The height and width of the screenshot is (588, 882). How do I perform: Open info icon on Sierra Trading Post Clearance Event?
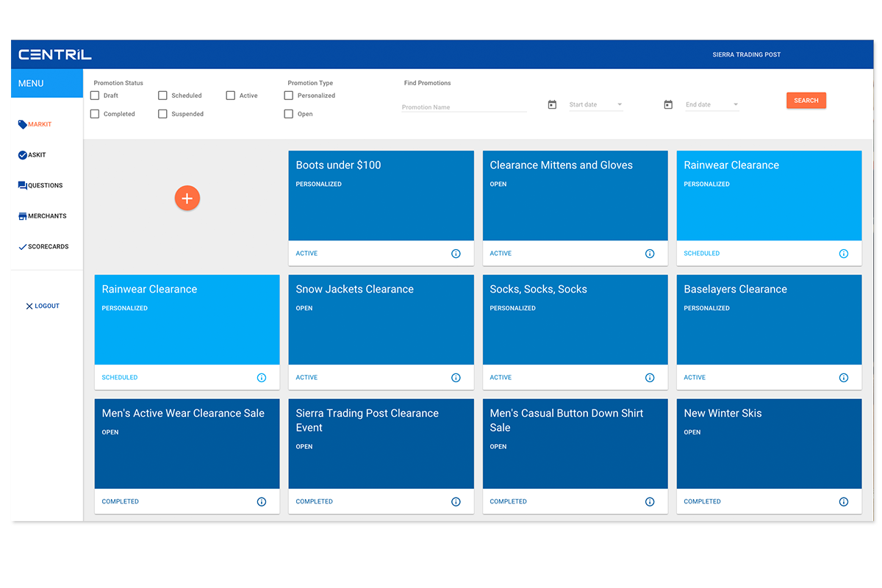456,502
